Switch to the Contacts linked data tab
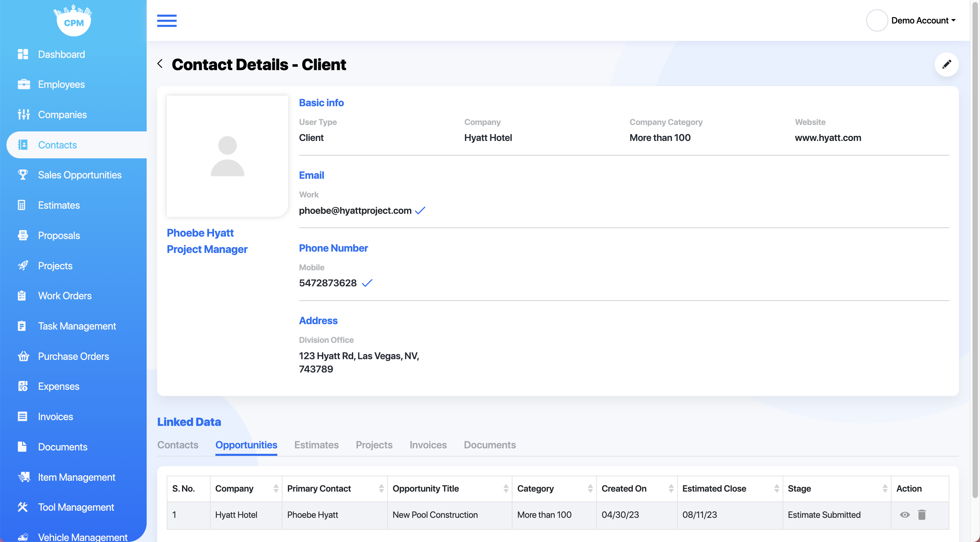Image resolution: width=980 pixels, height=542 pixels. click(178, 445)
